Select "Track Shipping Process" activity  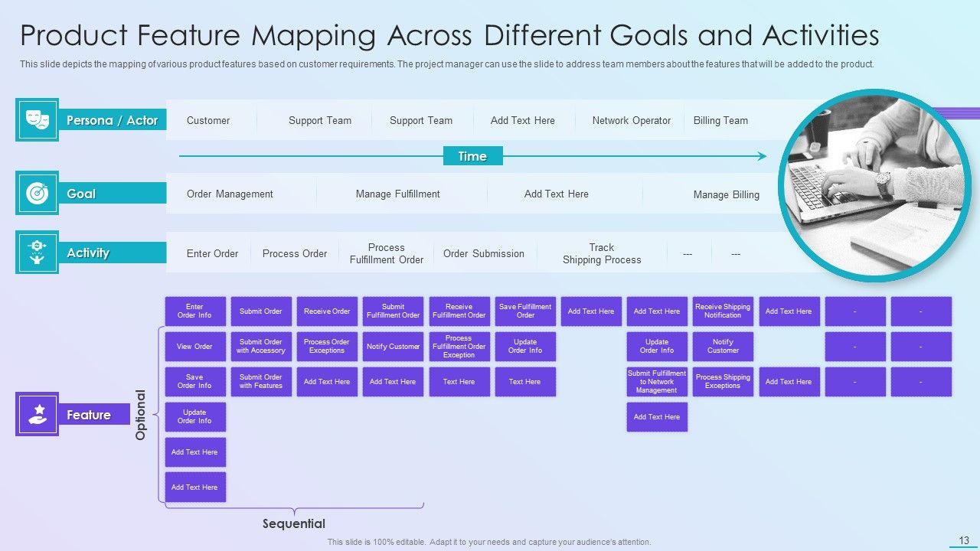coord(602,253)
